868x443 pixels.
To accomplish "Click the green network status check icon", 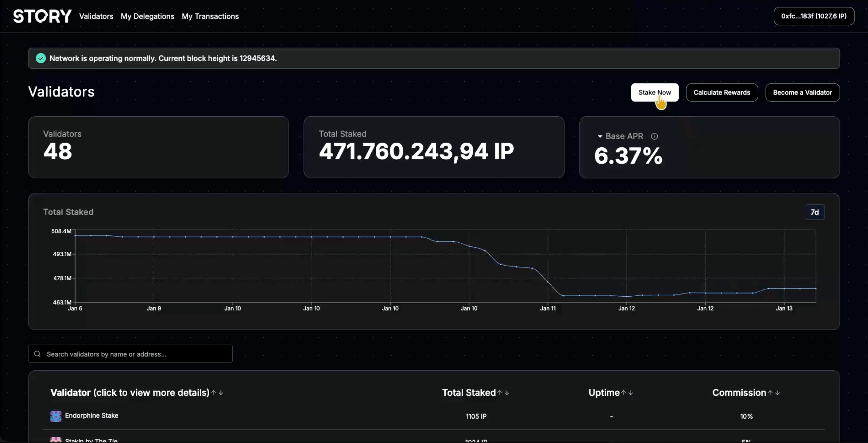I will click(x=41, y=58).
